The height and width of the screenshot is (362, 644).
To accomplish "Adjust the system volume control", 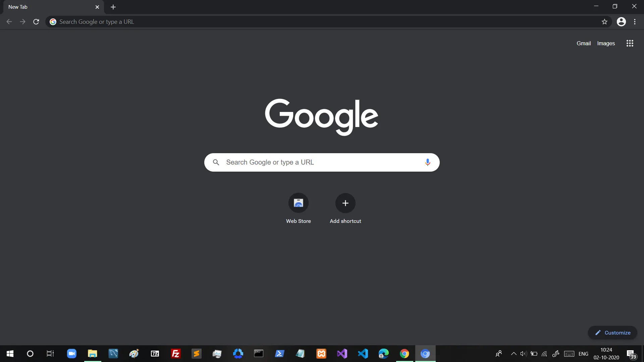I will click(x=523, y=354).
